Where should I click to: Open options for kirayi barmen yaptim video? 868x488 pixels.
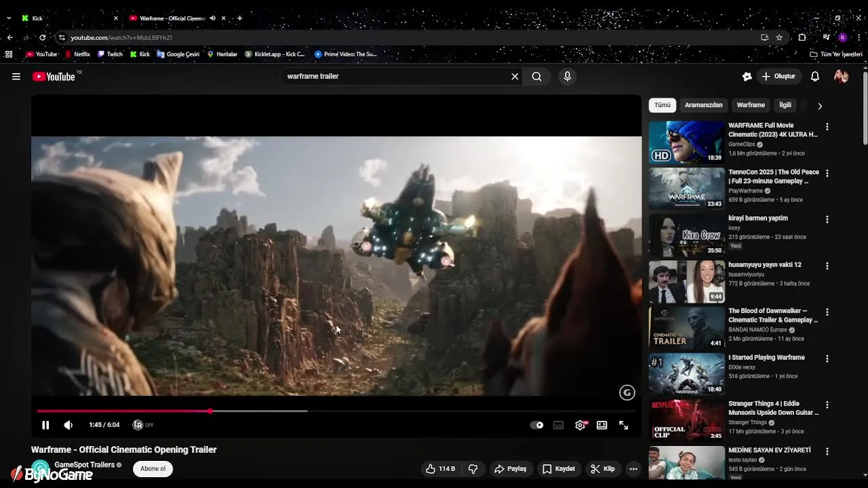click(x=827, y=220)
